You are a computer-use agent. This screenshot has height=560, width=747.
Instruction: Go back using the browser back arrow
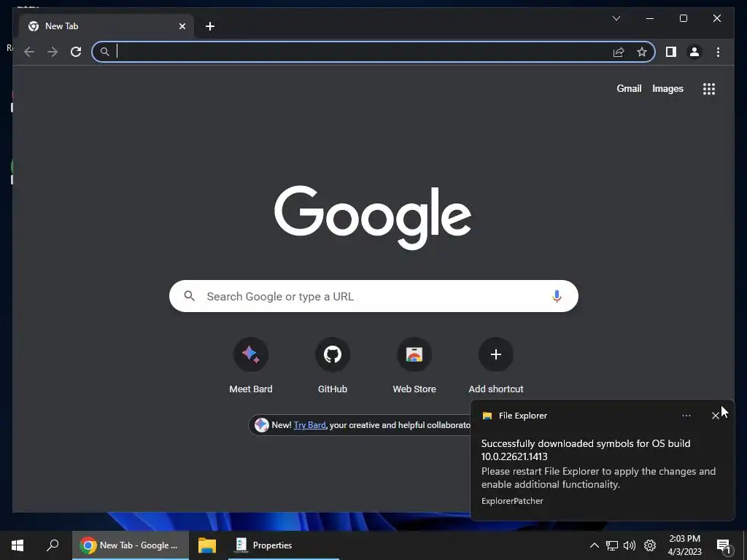(29, 52)
